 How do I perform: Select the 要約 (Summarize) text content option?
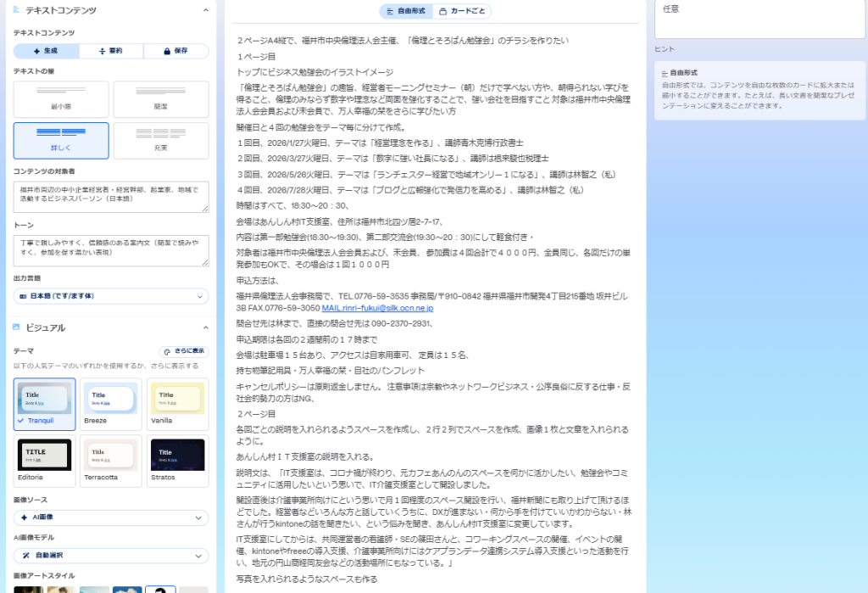(x=111, y=51)
